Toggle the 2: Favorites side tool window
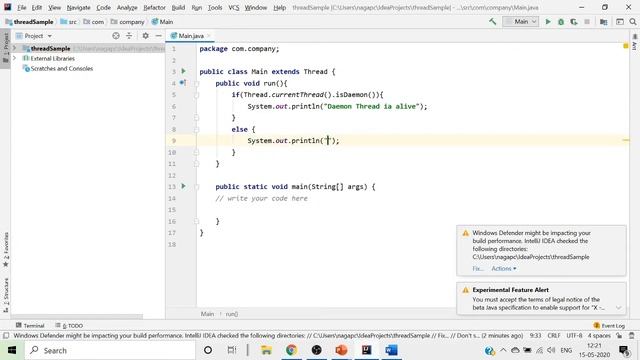Viewport: 640px width, 360px height. coord(5,249)
